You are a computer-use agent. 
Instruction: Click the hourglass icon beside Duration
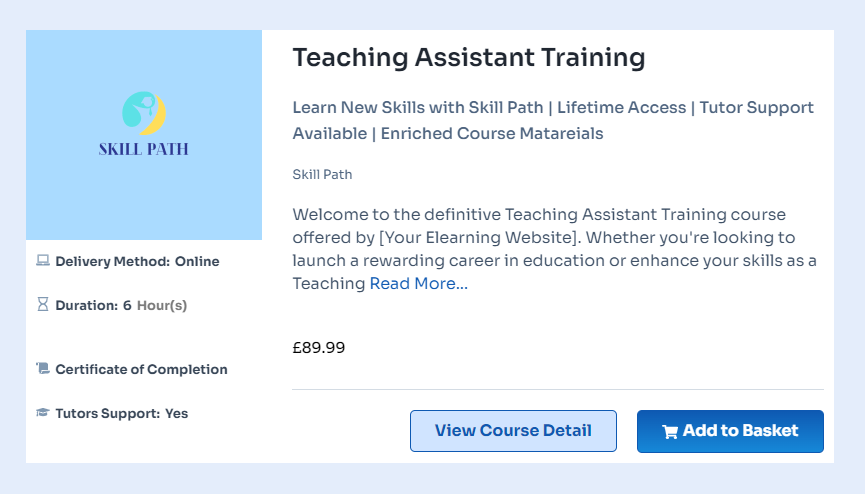point(43,305)
